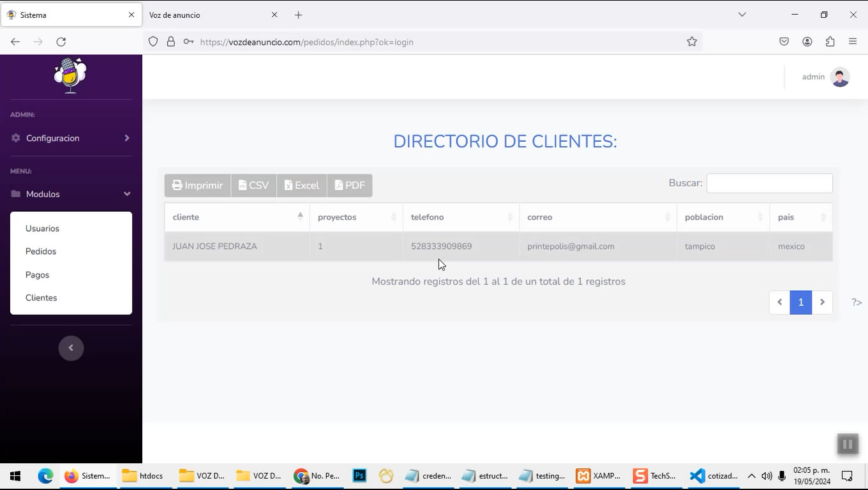Viewport: 868px width, 490px height.
Task: Sort table by cliente column
Action: point(237,217)
